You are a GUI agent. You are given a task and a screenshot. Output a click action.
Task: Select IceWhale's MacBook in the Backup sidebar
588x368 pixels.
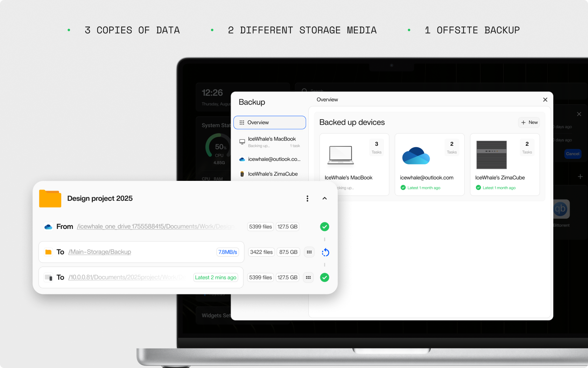click(269, 142)
